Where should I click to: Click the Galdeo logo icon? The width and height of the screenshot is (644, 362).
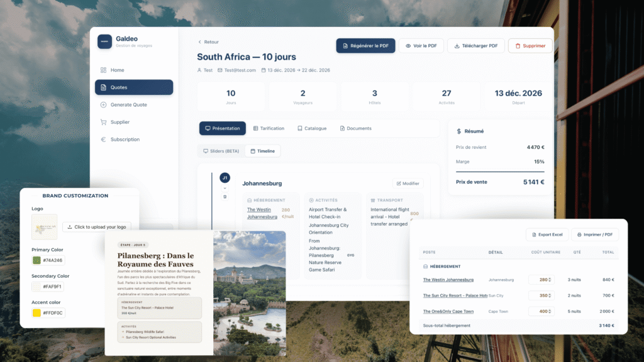104,41
